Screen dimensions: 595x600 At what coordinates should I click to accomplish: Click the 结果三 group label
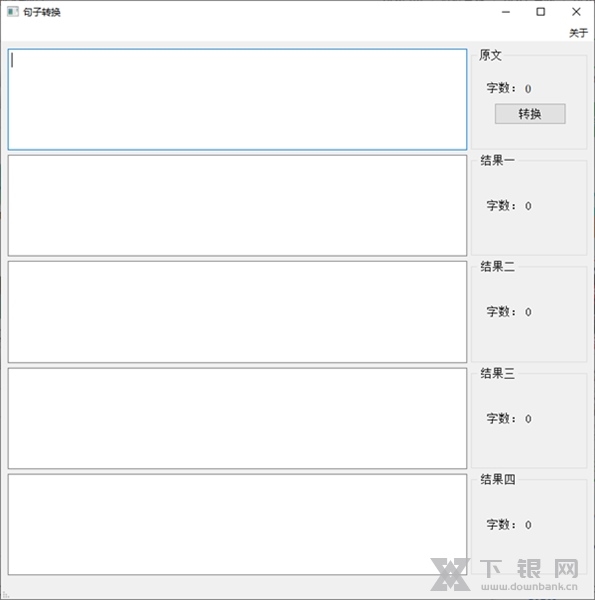pos(497,373)
